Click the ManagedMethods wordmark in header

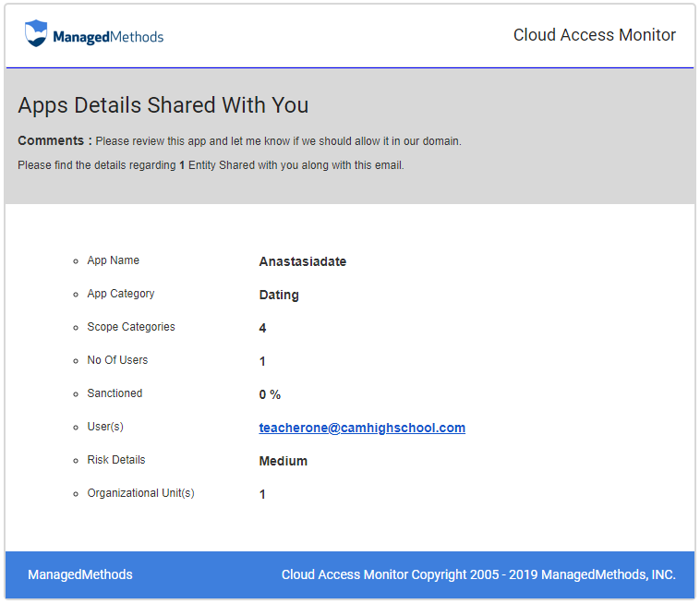pos(108,37)
